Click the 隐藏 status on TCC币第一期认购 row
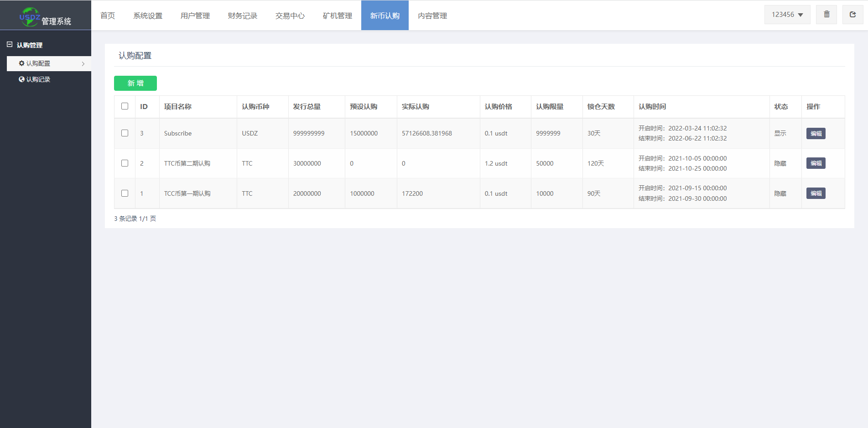 coord(780,193)
